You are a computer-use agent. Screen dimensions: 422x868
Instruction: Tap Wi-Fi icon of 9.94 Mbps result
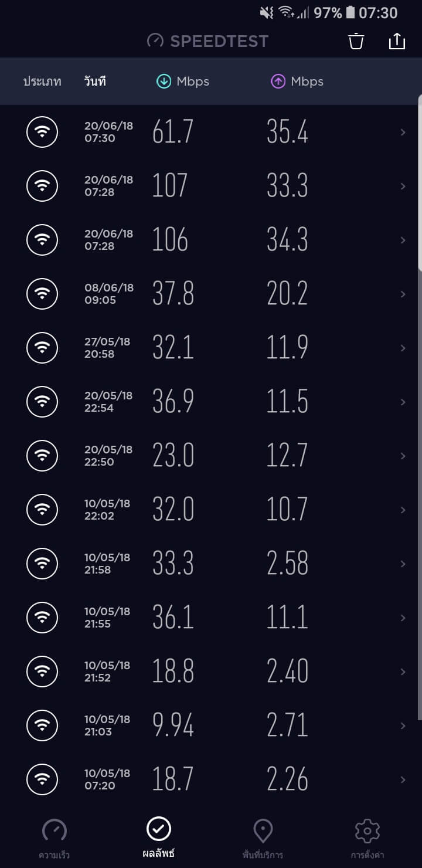[x=42, y=725]
